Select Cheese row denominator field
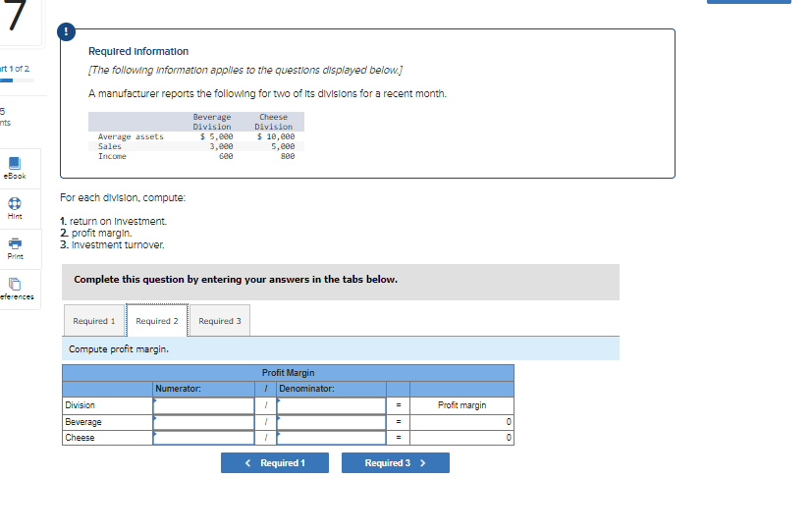Image resolution: width=812 pixels, height=532 pixels. [x=332, y=438]
